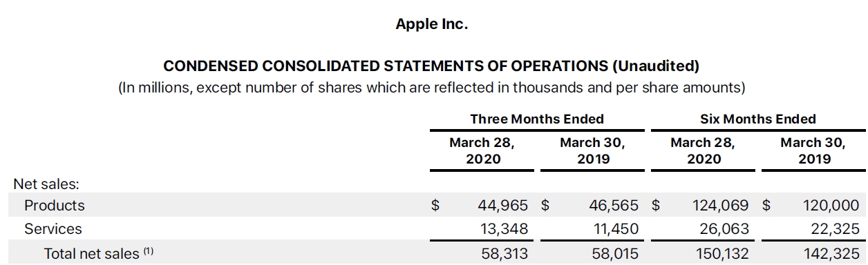Click the Products value 120,000
This screenshot has width=868, height=265.
pyautogui.click(x=831, y=206)
